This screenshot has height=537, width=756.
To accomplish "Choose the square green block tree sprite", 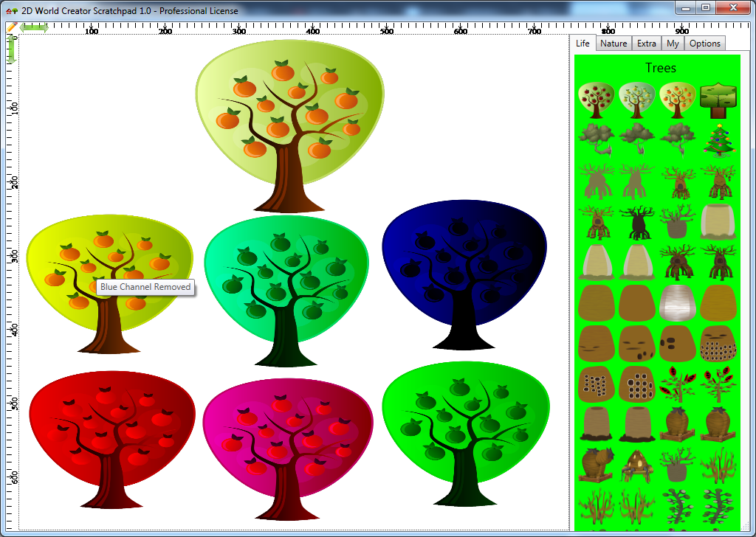I will pyautogui.click(x=718, y=100).
